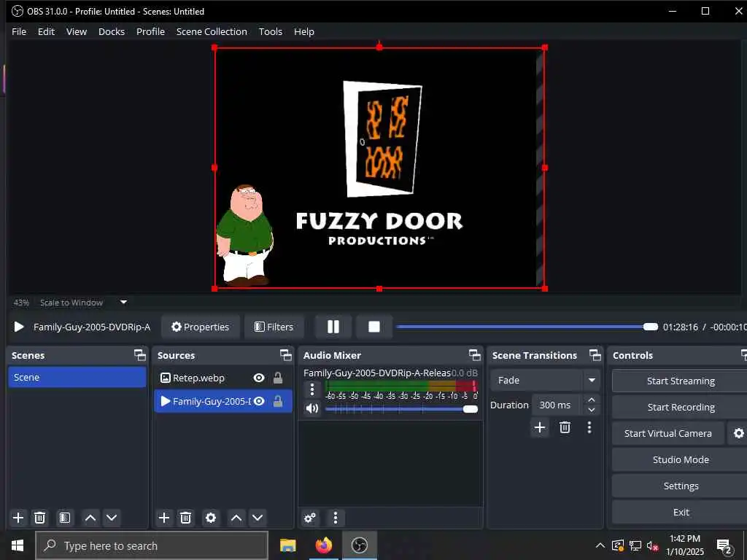Undock the Scenes panel
The height and width of the screenshot is (560, 747).
pos(139,355)
